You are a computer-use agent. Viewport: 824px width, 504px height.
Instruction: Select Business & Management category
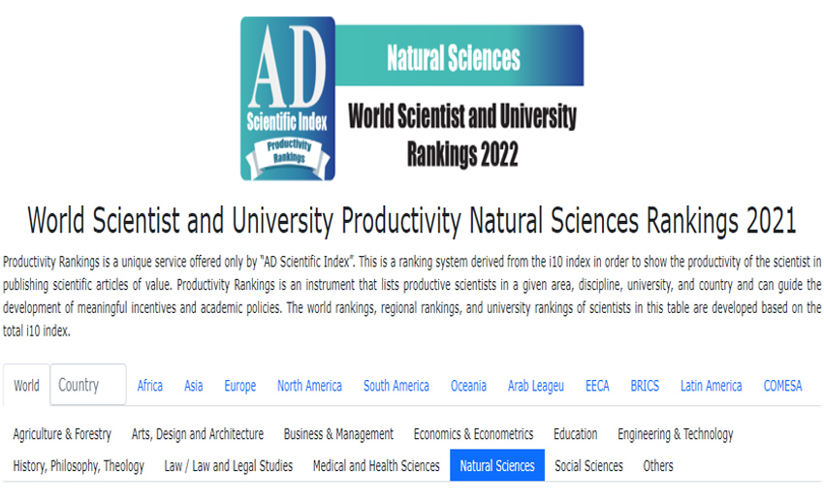tap(338, 434)
